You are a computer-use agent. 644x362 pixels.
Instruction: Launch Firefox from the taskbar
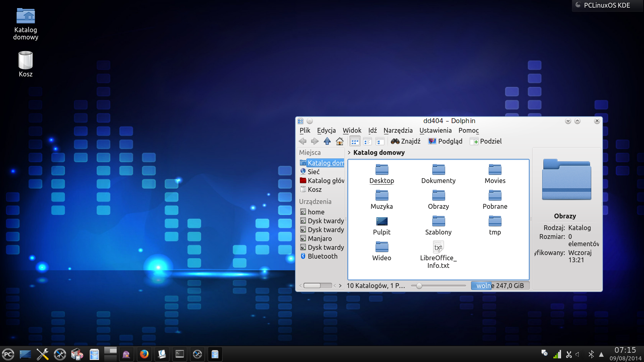click(144, 354)
